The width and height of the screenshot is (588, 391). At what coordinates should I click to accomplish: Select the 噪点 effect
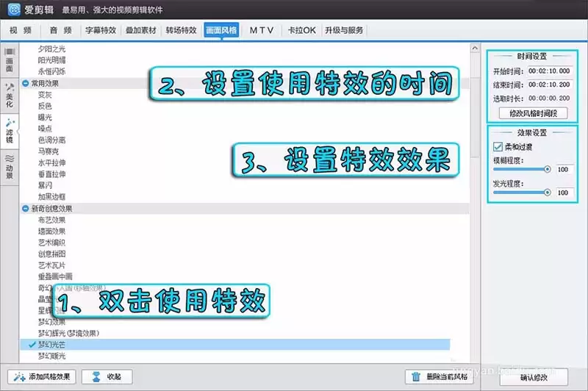click(x=45, y=129)
